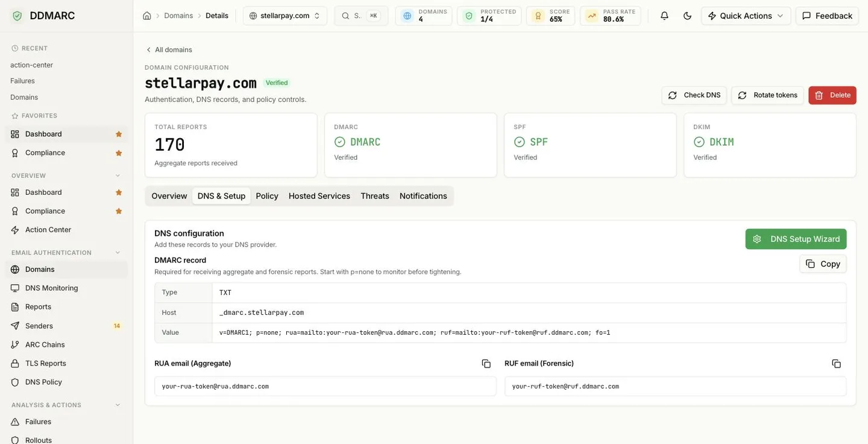
Task: Click the Pass Rate 80.6% chip
Action: tap(610, 16)
